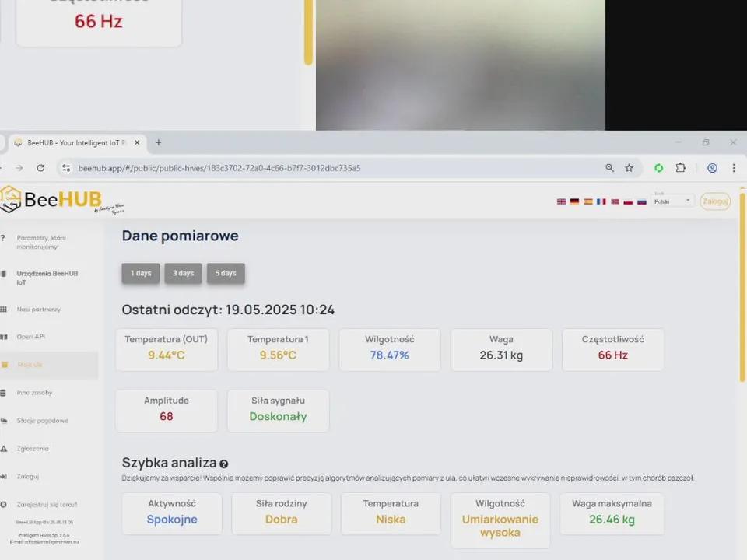This screenshot has height=560, width=747.
Task: Click the 'Dane pomiarowe' heading
Action: pos(180,236)
